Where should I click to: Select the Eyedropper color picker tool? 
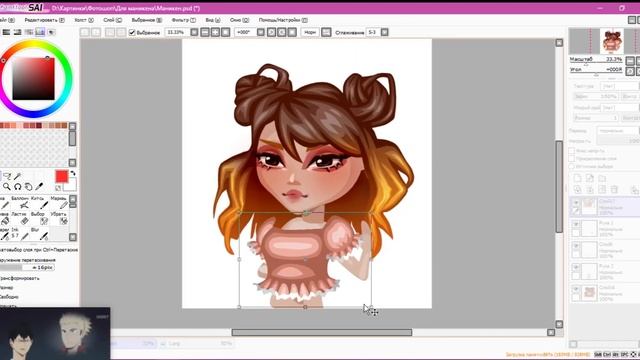click(39, 187)
